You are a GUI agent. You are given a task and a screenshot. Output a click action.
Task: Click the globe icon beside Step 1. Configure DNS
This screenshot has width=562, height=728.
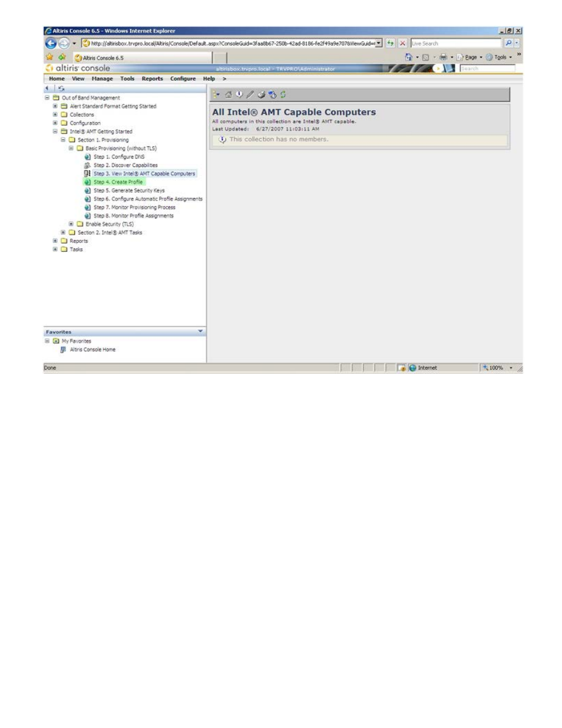click(87, 157)
